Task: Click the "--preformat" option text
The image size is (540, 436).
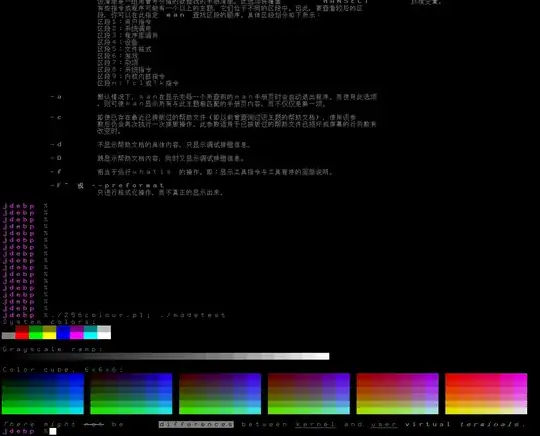Action: tap(128, 185)
